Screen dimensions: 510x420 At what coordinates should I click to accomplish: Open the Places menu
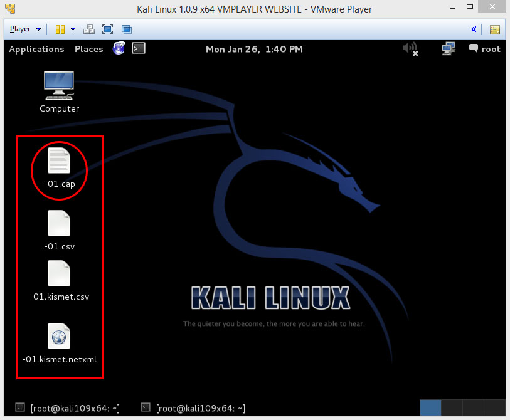89,49
